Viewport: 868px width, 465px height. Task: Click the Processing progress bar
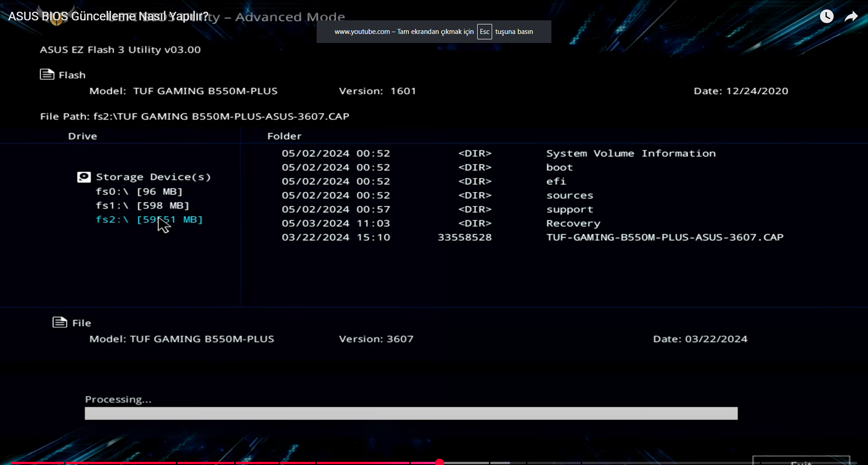point(411,413)
